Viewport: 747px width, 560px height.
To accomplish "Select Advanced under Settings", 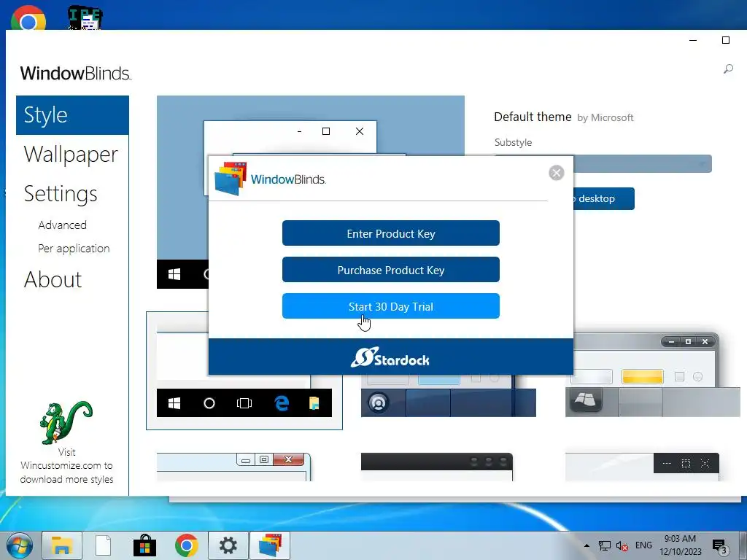I will pos(63,225).
